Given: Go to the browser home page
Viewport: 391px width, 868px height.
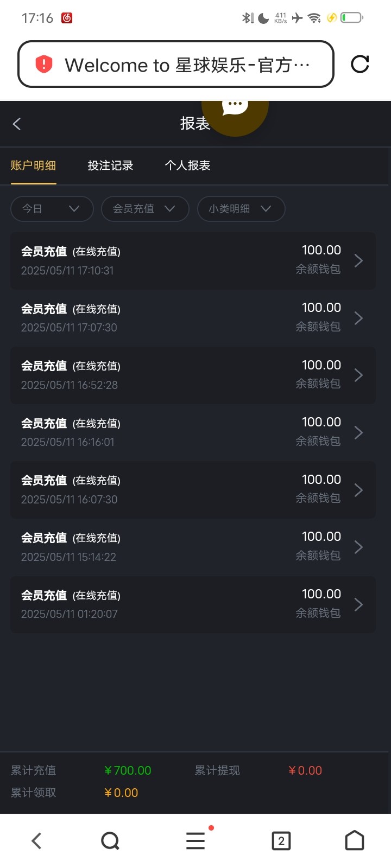Looking at the screenshot, I should tap(355, 841).
